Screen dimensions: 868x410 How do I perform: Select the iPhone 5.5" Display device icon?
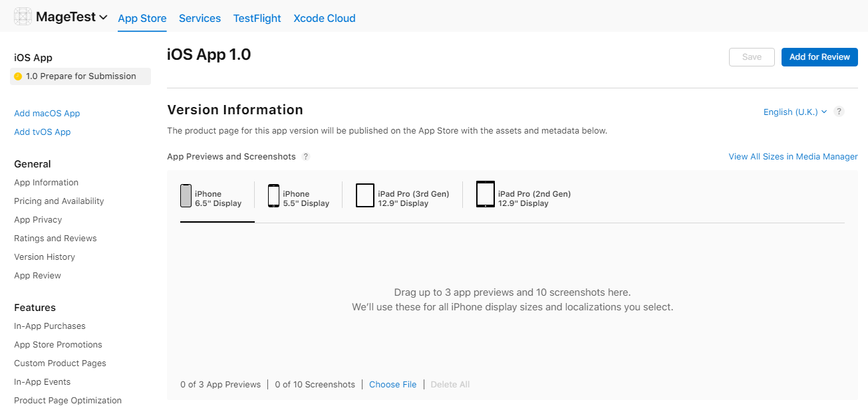click(x=273, y=194)
